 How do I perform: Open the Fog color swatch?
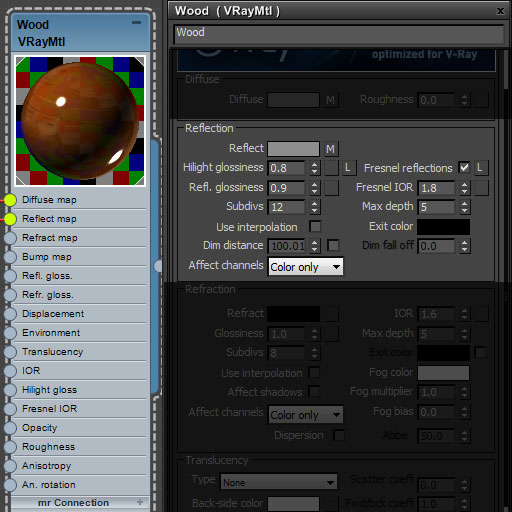click(x=444, y=373)
